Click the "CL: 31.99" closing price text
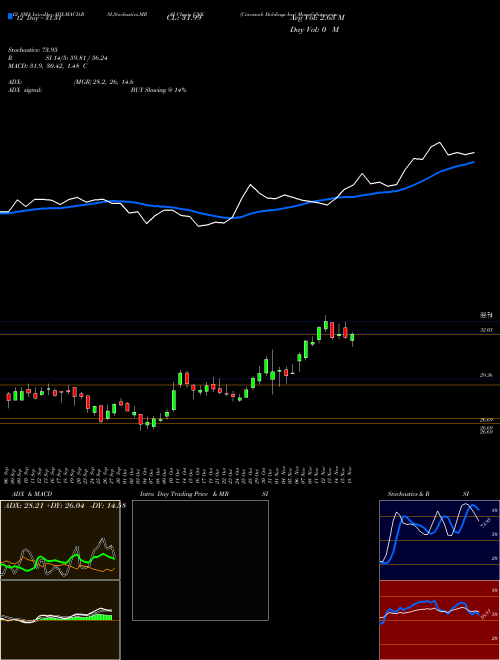Image resolution: width=500 pixels, height=660 pixels. tap(184, 18)
